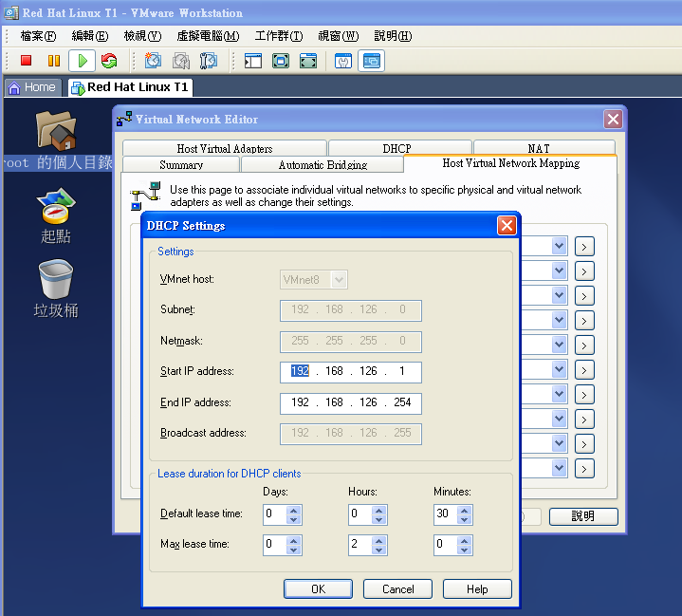Click the Take Snapshot toolbar icon
Image resolution: width=682 pixels, height=616 pixels.
point(153,61)
